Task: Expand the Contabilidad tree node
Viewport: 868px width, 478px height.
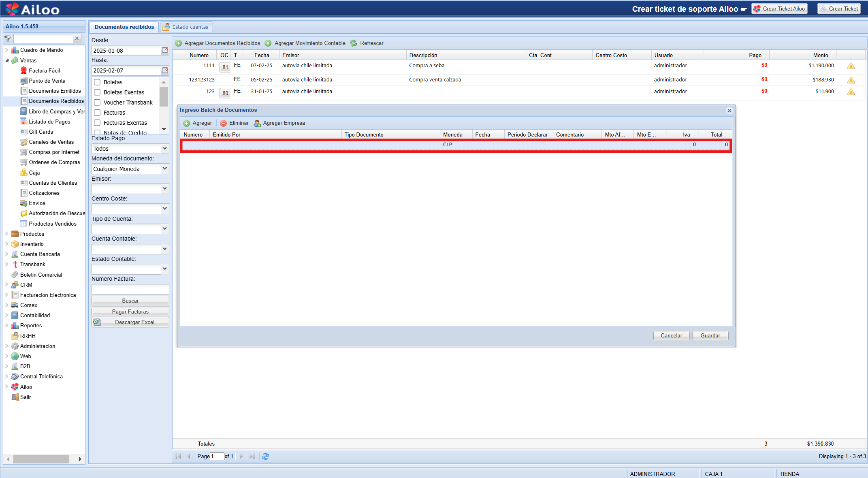Action: click(6, 315)
